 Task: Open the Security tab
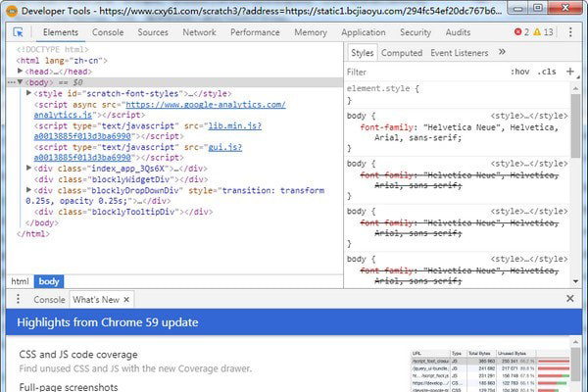tap(416, 32)
